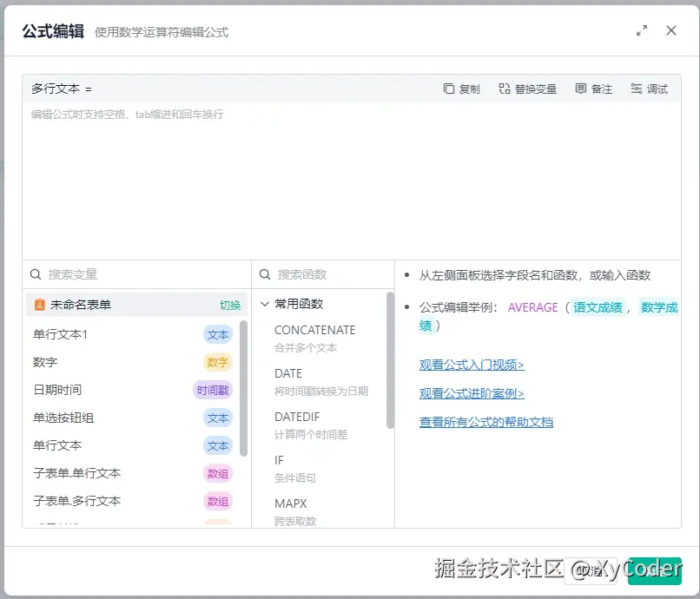Viewport: 700px width, 599px height.
Task: Select variable 单行文本1
Action: pos(133,334)
